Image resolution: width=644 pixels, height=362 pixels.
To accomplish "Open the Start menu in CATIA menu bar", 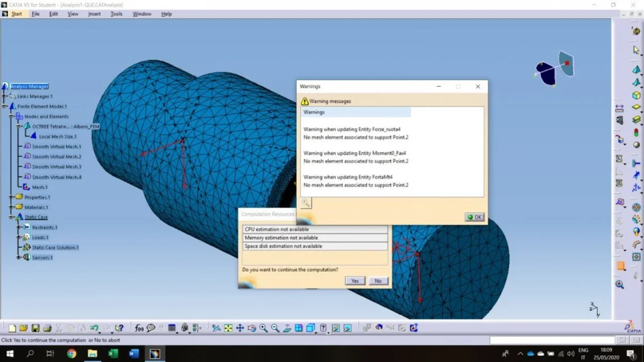I will pos(16,14).
